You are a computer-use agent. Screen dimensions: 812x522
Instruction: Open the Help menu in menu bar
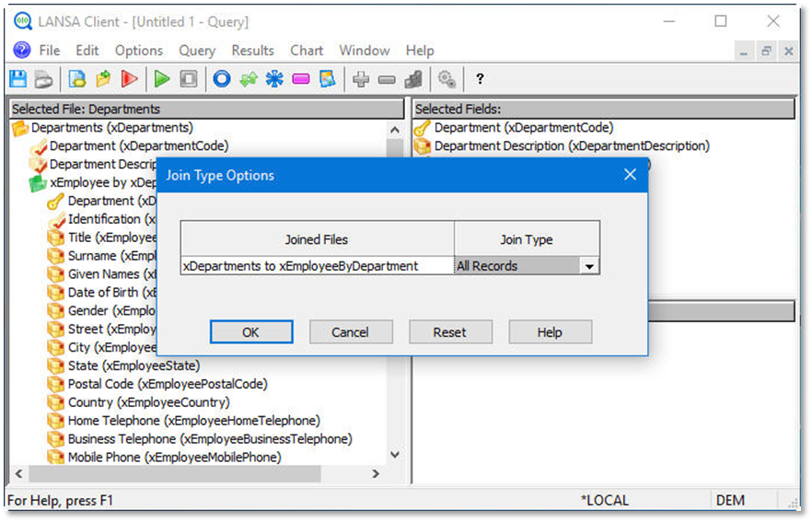pos(420,51)
